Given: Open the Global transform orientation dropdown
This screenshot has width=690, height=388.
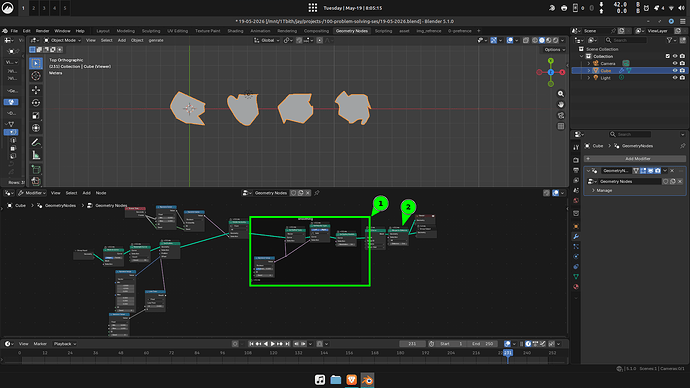Looking at the screenshot, I should click(267, 40).
